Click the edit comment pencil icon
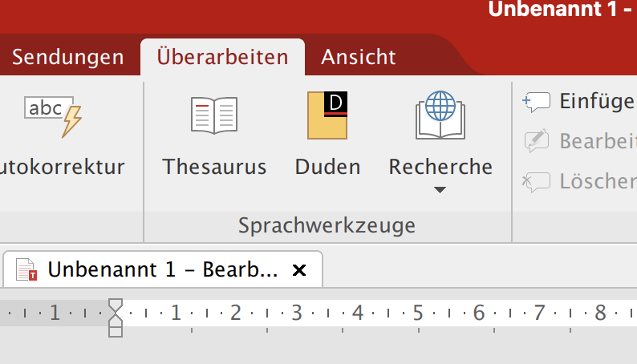 click(x=536, y=141)
